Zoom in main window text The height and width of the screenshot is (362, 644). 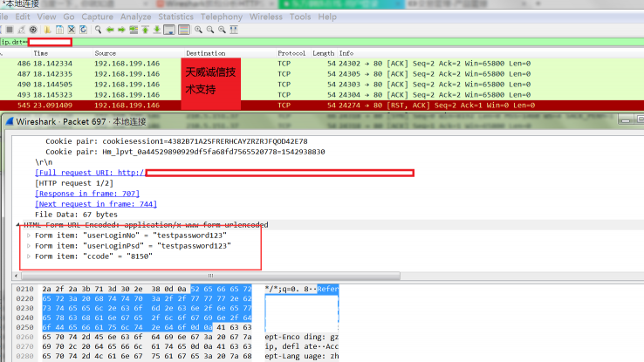(x=198, y=30)
